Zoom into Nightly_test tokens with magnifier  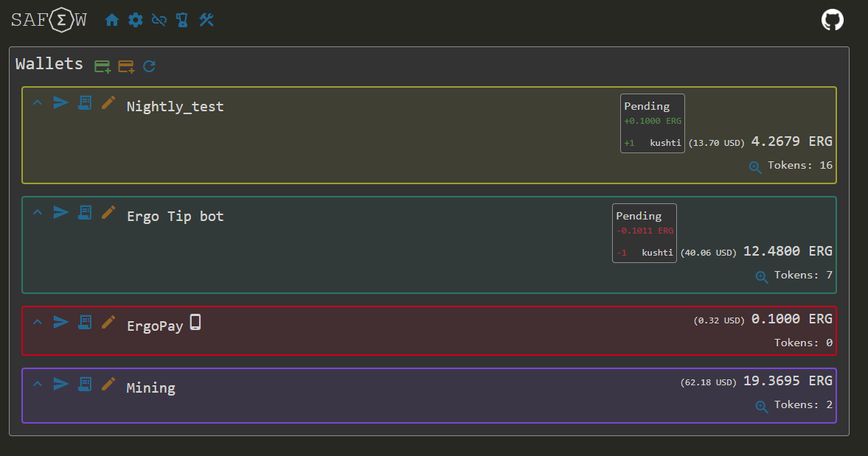coord(755,167)
